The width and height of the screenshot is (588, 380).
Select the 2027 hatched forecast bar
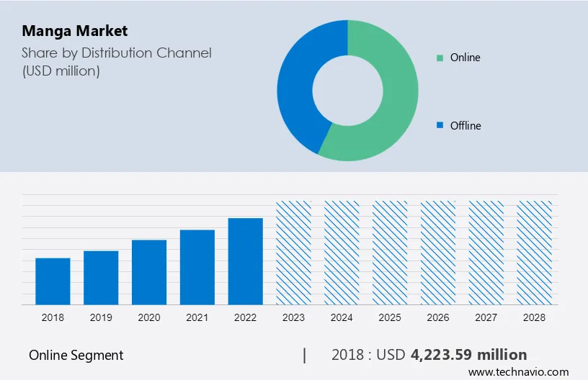486,253
